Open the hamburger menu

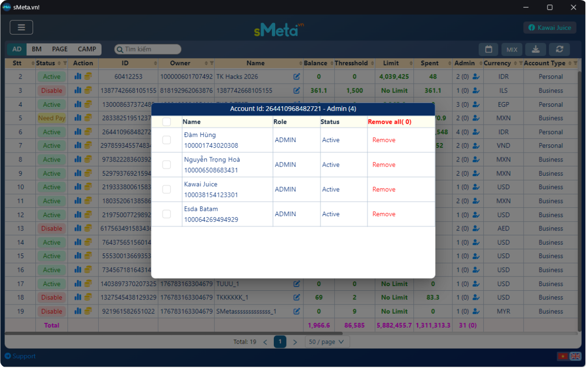[x=21, y=28]
